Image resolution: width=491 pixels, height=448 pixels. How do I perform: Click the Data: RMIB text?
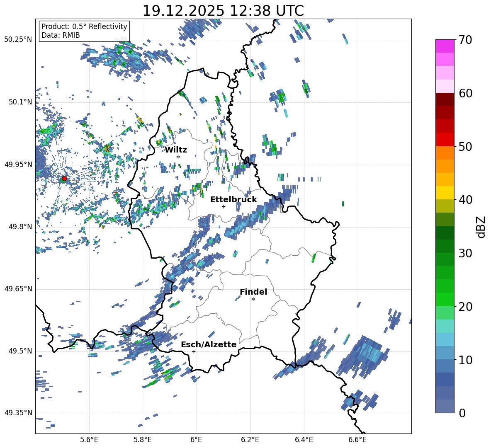61,35
